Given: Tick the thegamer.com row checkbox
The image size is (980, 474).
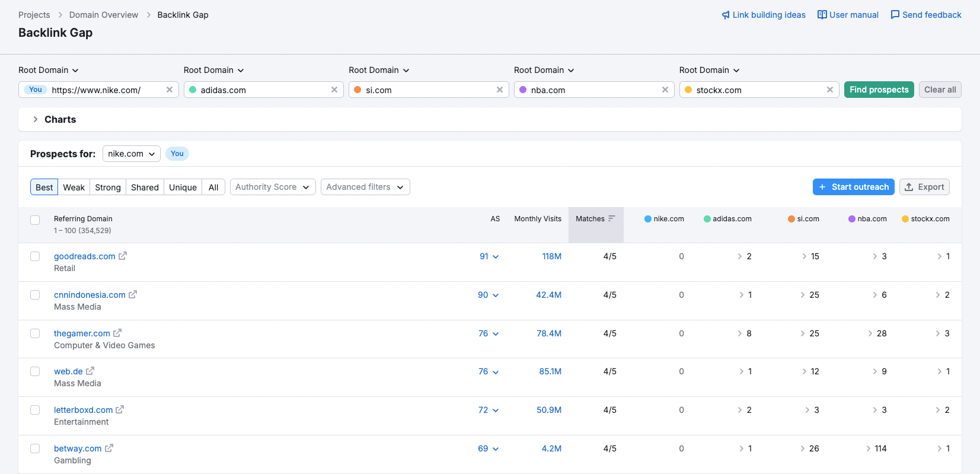Looking at the screenshot, I should tap(35, 333).
